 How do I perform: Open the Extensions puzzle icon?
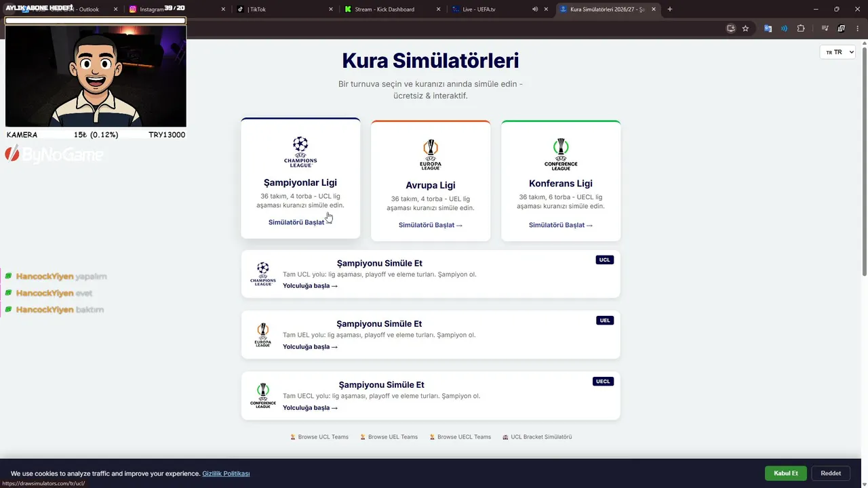801,28
